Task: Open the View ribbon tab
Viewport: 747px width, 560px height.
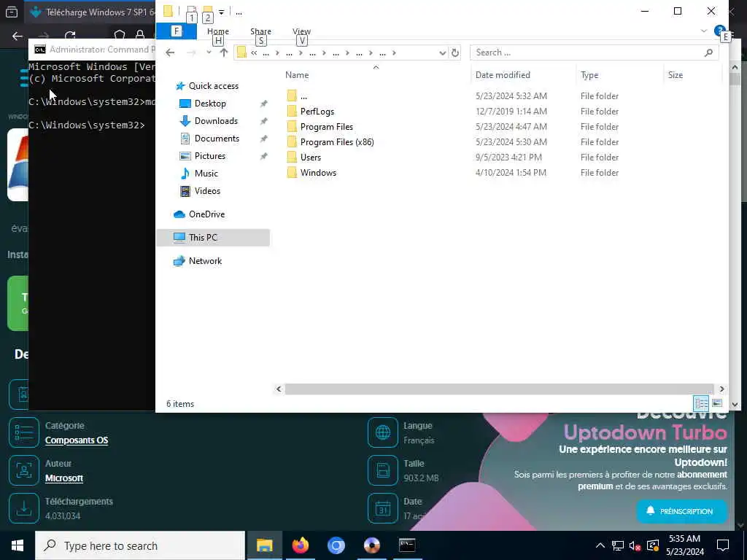Action: point(301,31)
